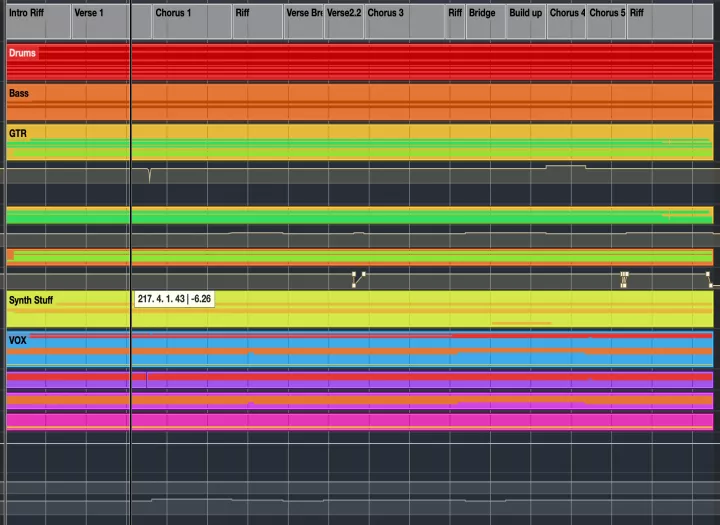
Task: Select the Chorus 1 arranger section
Action: click(192, 22)
